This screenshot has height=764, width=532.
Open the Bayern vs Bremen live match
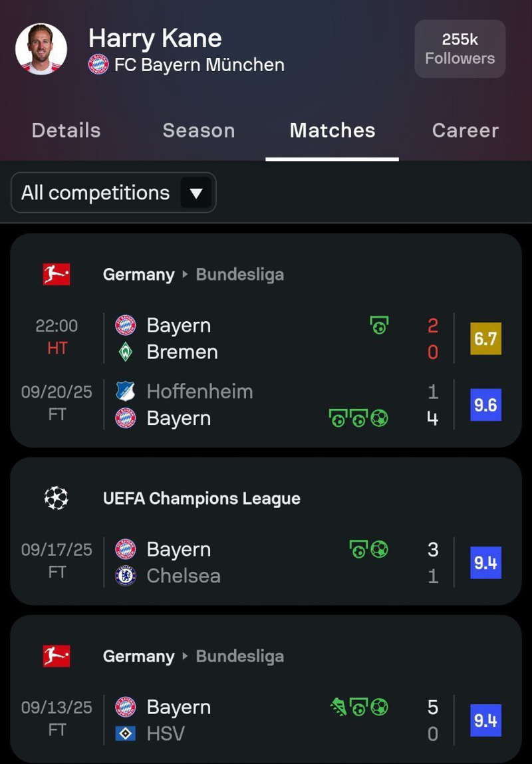tap(266, 338)
